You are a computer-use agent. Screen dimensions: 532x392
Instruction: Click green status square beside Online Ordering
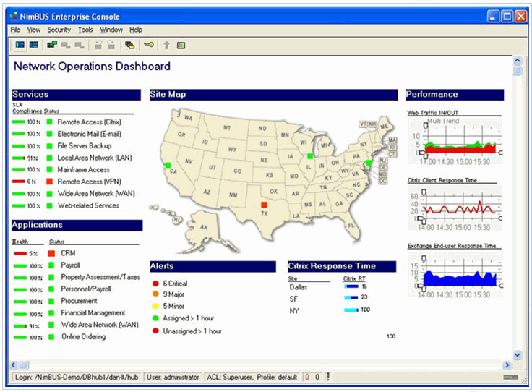point(51,337)
